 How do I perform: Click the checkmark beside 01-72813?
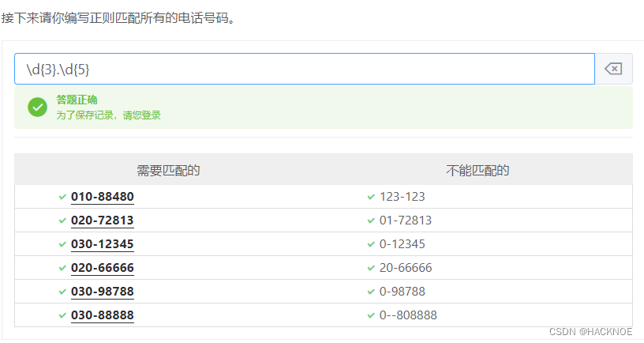(x=371, y=220)
